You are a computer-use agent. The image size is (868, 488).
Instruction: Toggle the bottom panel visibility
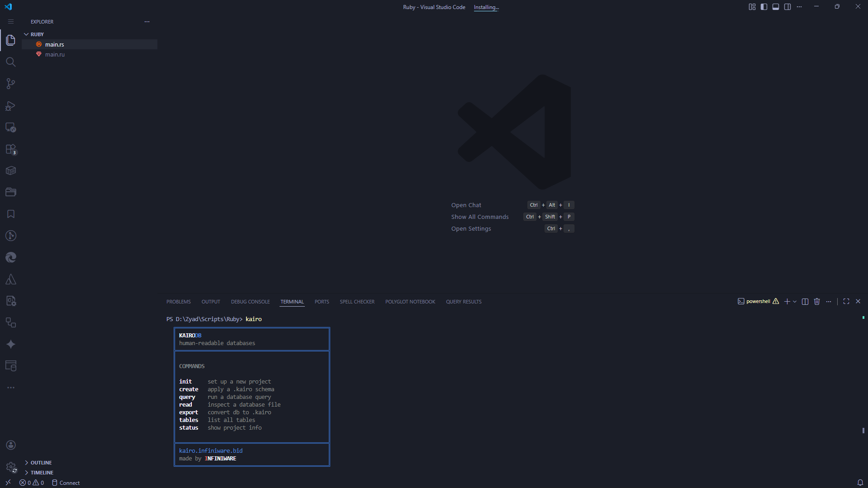776,7
